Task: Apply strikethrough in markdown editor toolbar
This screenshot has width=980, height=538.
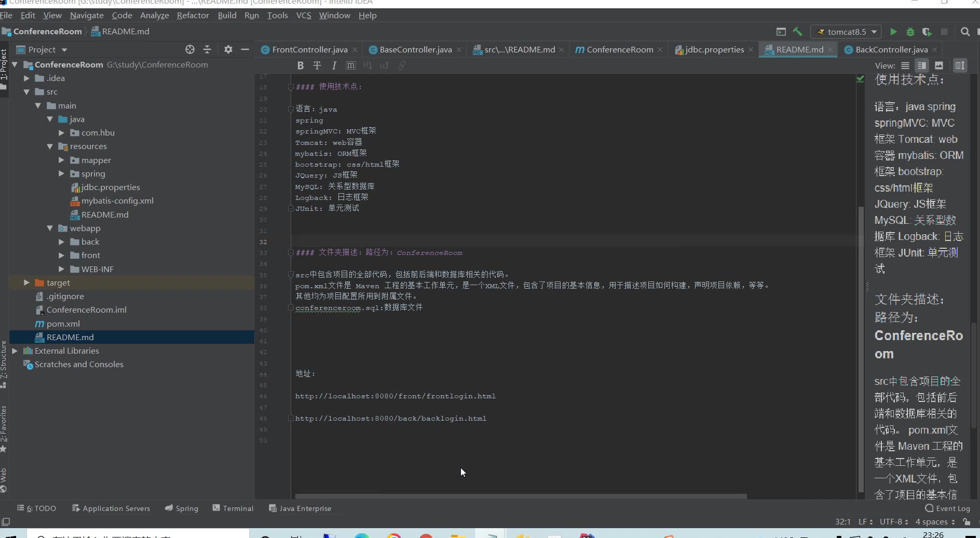Action: [x=317, y=65]
